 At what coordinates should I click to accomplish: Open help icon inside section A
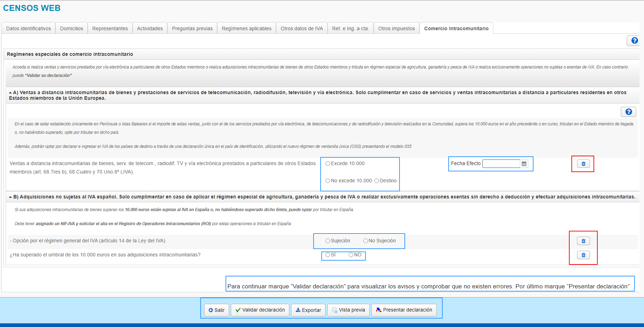(x=628, y=112)
